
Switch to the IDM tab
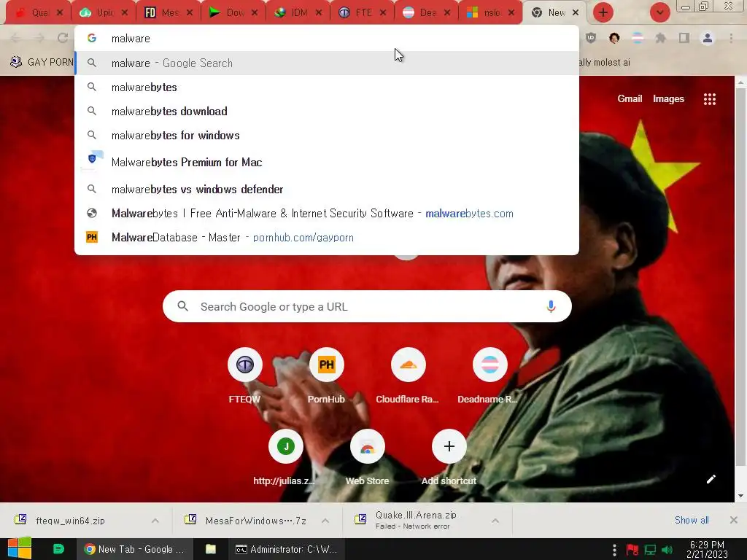[x=297, y=13]
